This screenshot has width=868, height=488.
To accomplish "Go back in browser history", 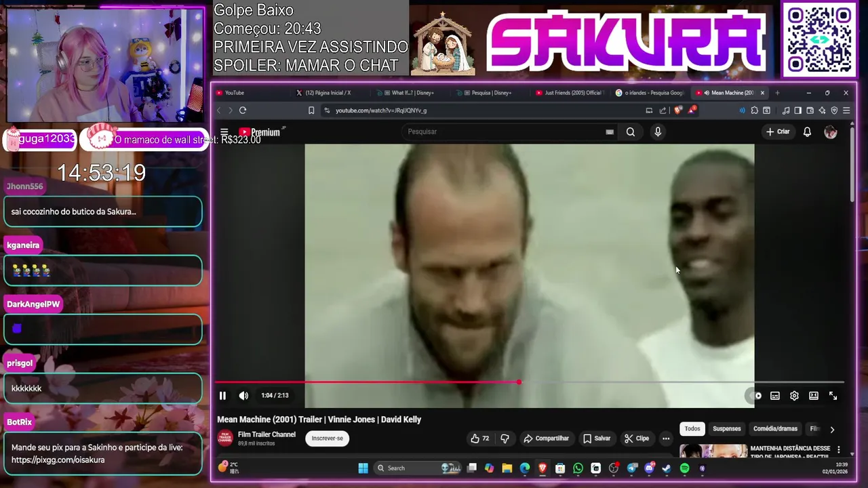I will pyautogui.click(x=218, y=110).
